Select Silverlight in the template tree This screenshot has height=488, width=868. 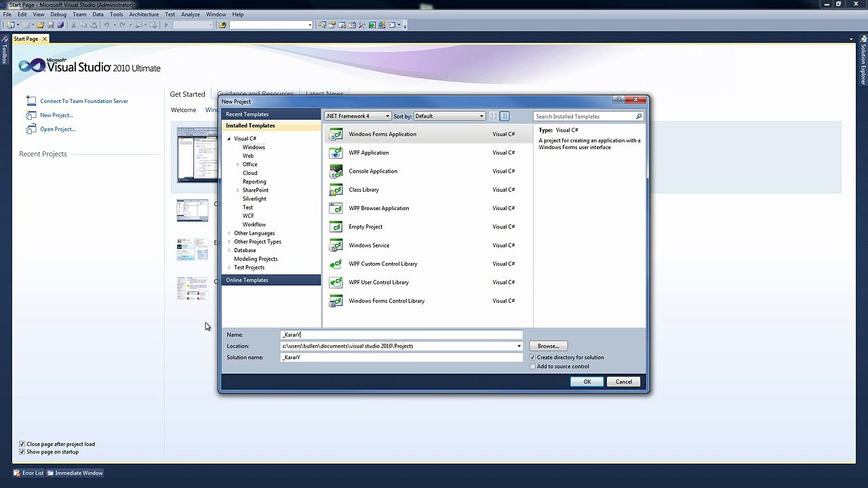[254, 199]
